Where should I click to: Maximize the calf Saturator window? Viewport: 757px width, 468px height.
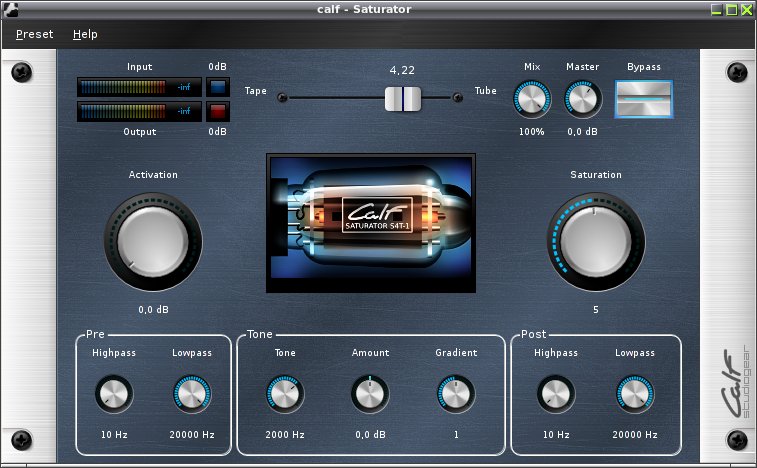[732, 10]
